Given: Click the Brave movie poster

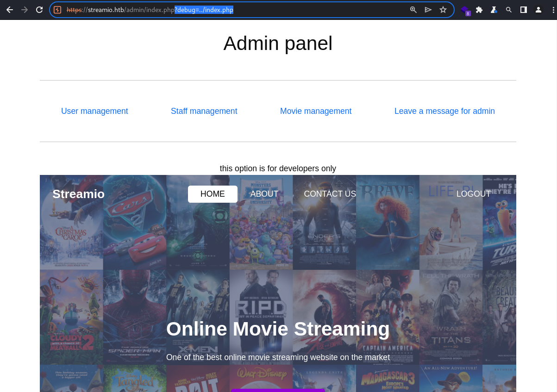Looking at the screenshot, I should [388, 222].
